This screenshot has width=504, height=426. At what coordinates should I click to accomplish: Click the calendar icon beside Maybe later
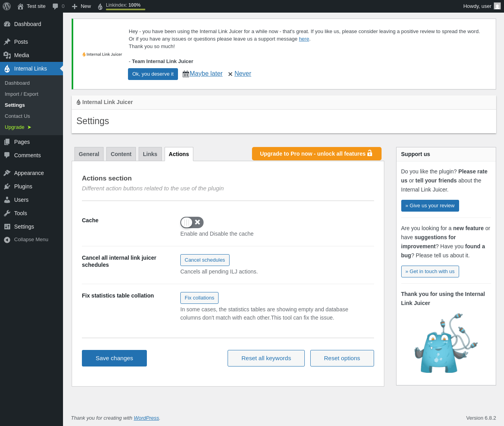[x=186, y=74]
